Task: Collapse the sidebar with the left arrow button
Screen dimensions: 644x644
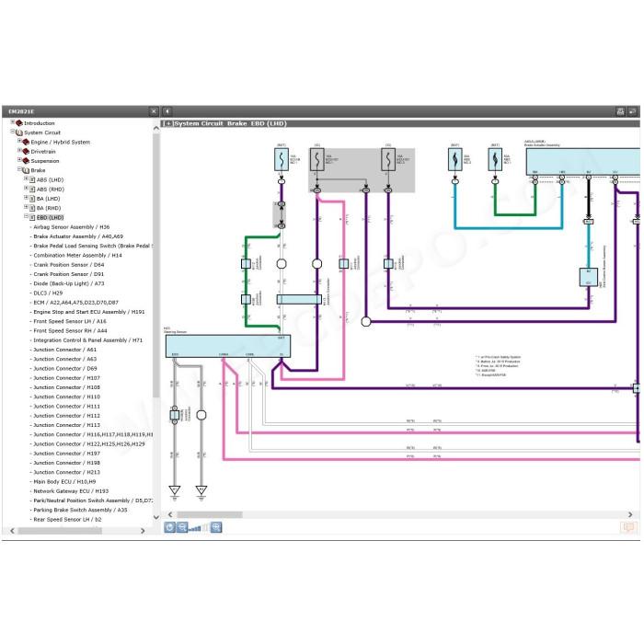Action: pos(167,111)
